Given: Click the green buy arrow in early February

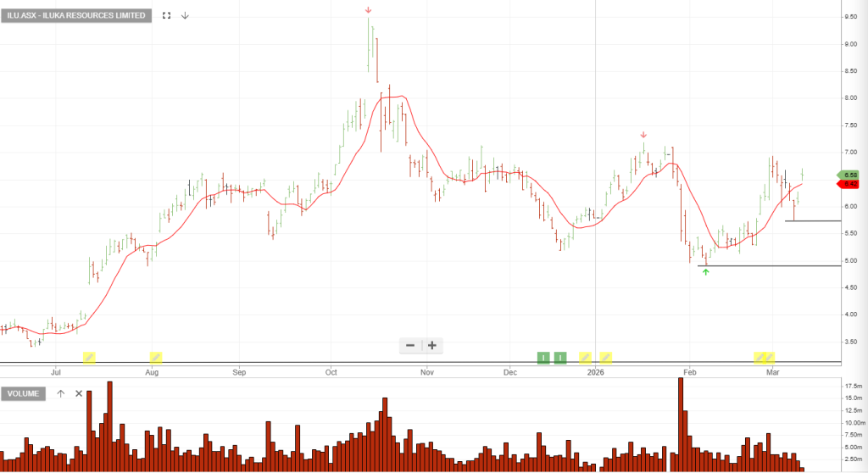Looking at the screenshot, I should pos(705,272).
